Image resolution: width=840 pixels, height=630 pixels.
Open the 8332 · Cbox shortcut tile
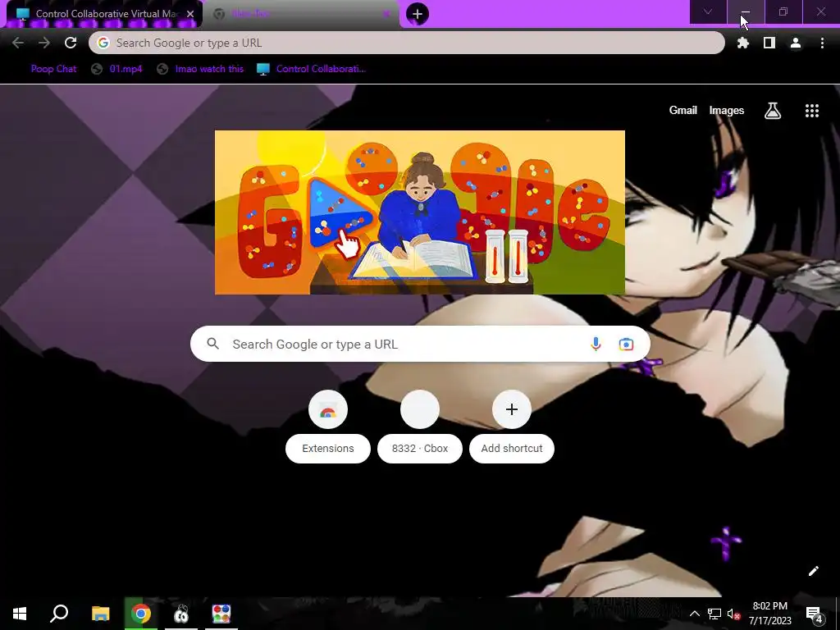(420, 426)
